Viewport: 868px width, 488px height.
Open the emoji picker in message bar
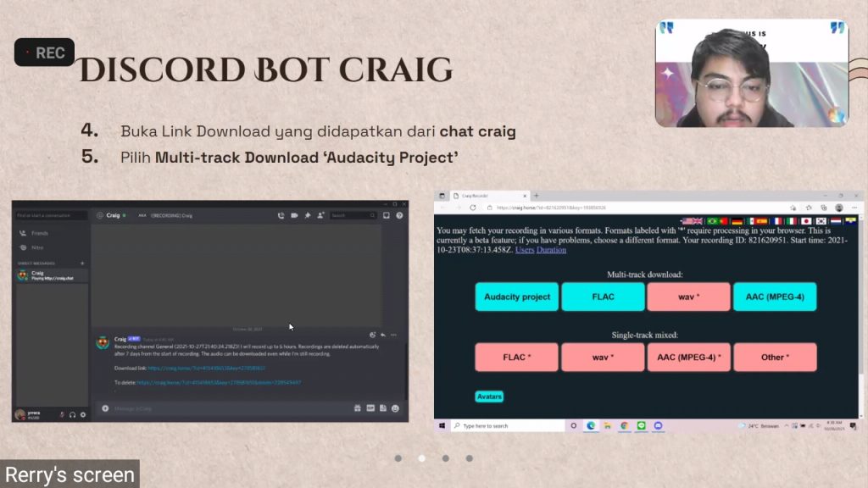point(395,408)
